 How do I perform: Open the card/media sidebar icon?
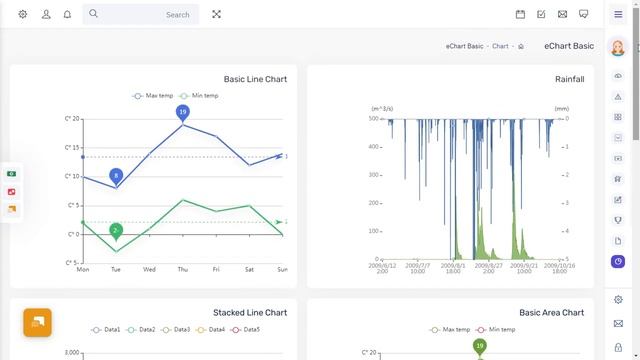pos(618,158)
